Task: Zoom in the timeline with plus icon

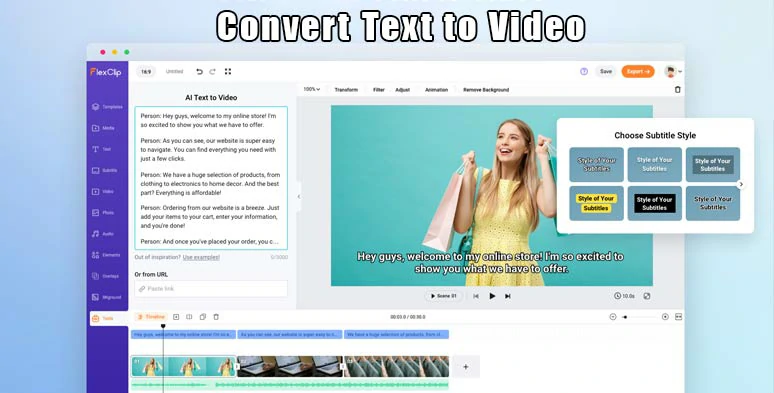Action: (665, 317)
